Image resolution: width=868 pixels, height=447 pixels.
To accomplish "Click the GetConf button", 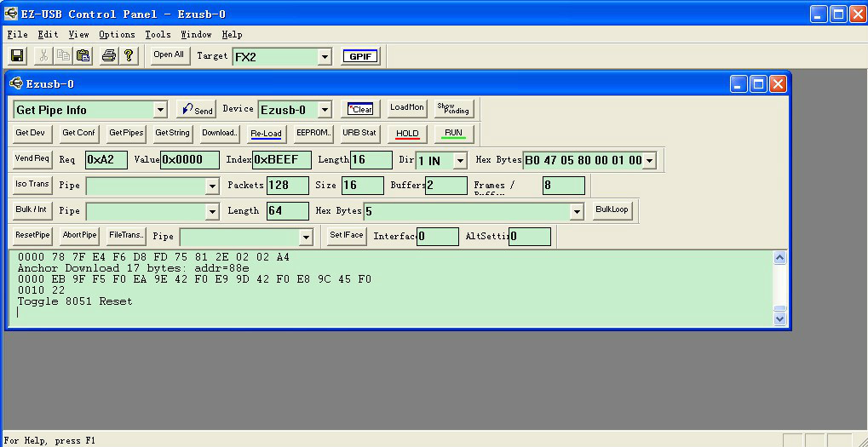I will 78,134.
